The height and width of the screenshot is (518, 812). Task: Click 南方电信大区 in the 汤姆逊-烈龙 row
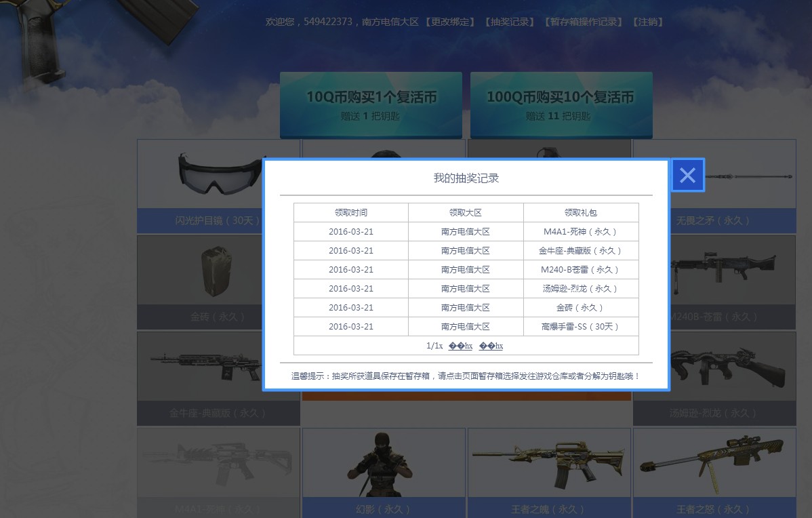coord(466,289)
